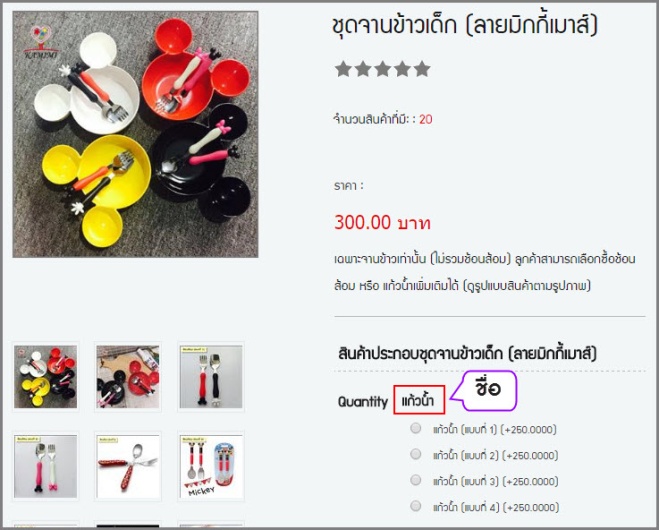Show pink and white fork spoon thumbnail
659x530 pixels.
45,467
